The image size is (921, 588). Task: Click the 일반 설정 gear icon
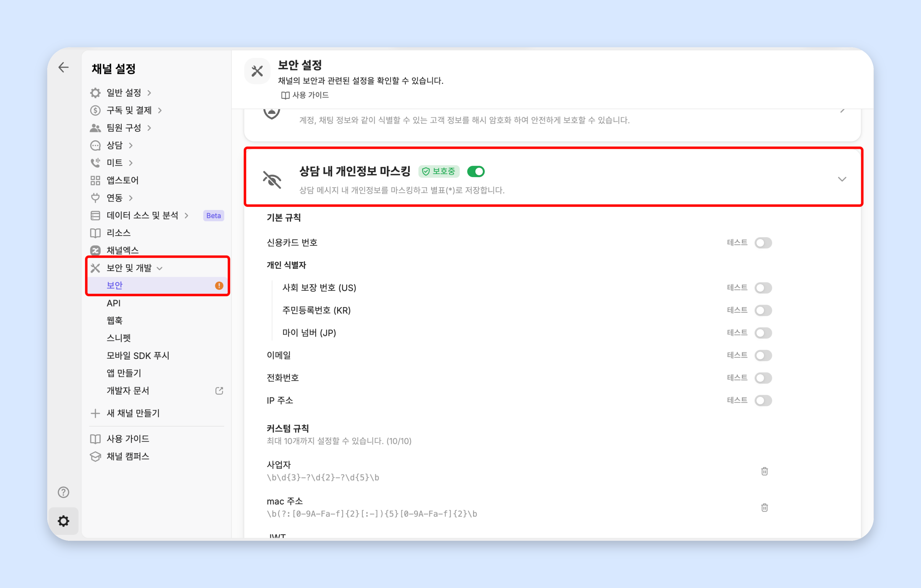pos(95,93)
